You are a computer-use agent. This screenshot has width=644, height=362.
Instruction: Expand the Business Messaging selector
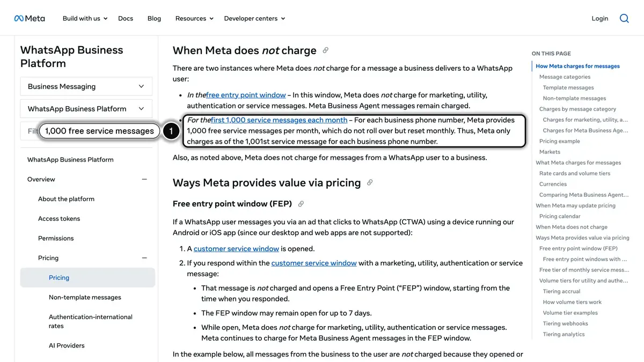coord(86,86)
